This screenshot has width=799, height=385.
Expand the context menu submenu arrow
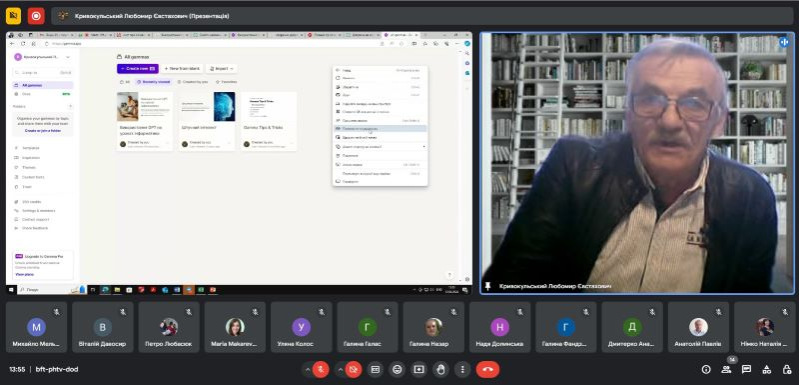(x=424, y=147)
